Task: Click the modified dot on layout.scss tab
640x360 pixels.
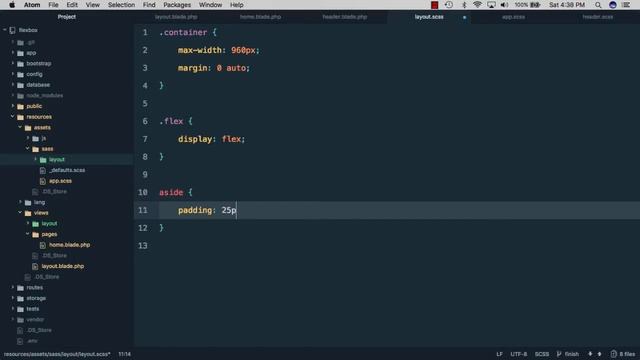Action: point(464,17)
